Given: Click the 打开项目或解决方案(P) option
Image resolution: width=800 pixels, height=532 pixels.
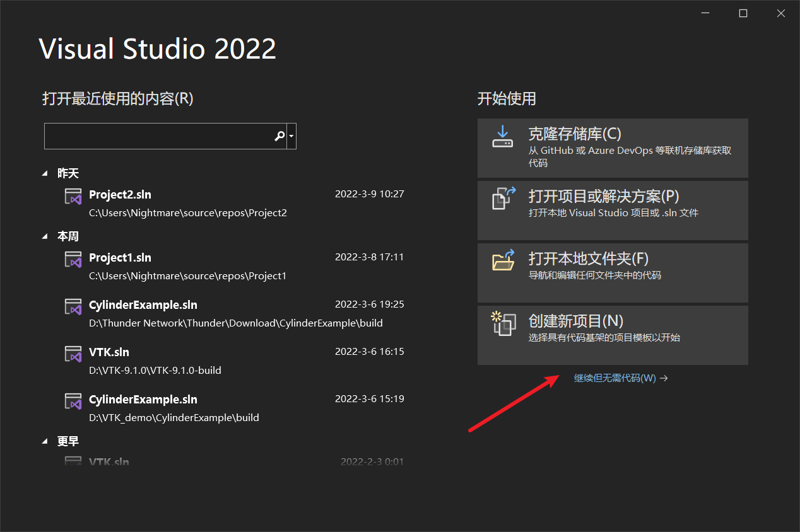Looking at the screenshot, I should tap(612, 210).
